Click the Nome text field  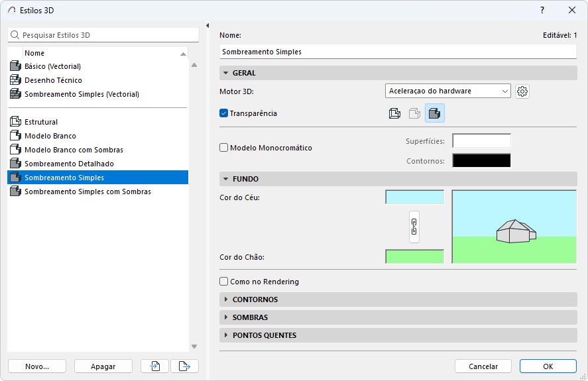click(x=398, y=52)
